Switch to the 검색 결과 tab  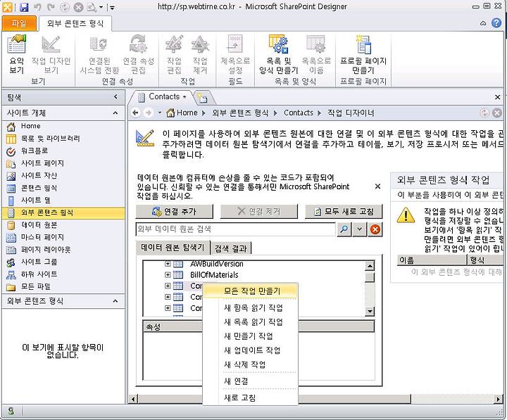[x=231, y=248]
